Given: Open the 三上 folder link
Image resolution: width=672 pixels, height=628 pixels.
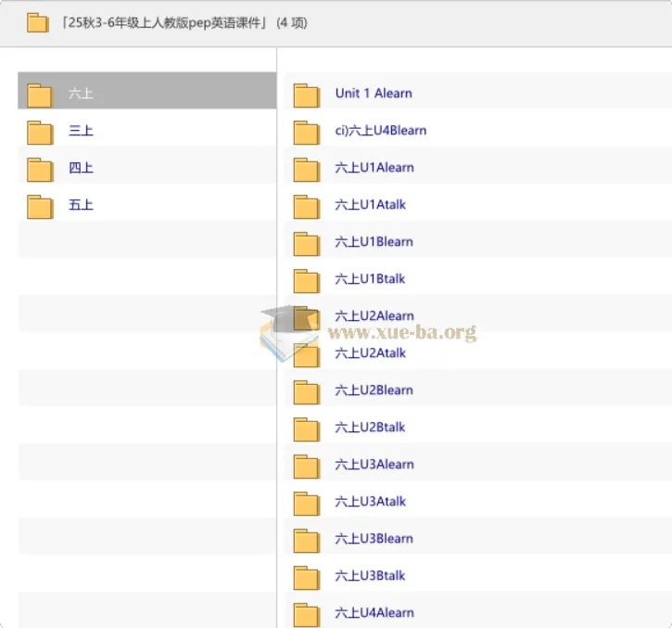Looking at the screenshot, I should tap(81, 131).
